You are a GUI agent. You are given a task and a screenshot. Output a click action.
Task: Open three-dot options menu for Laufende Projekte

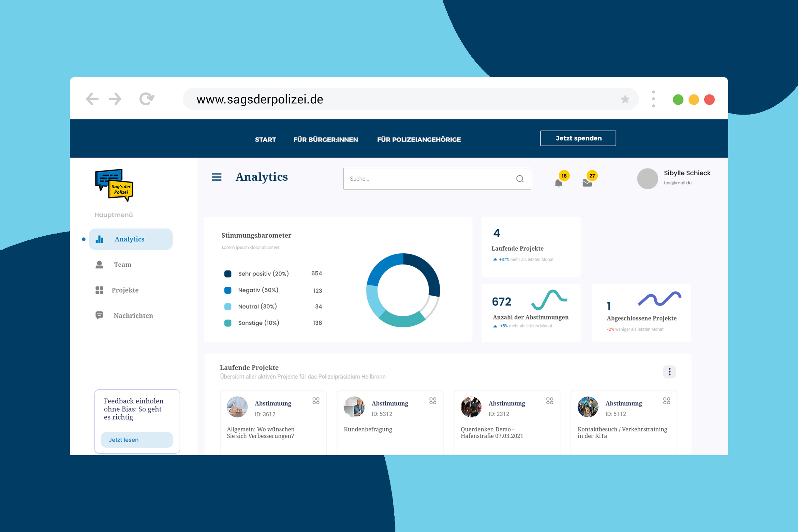[669, 371]
